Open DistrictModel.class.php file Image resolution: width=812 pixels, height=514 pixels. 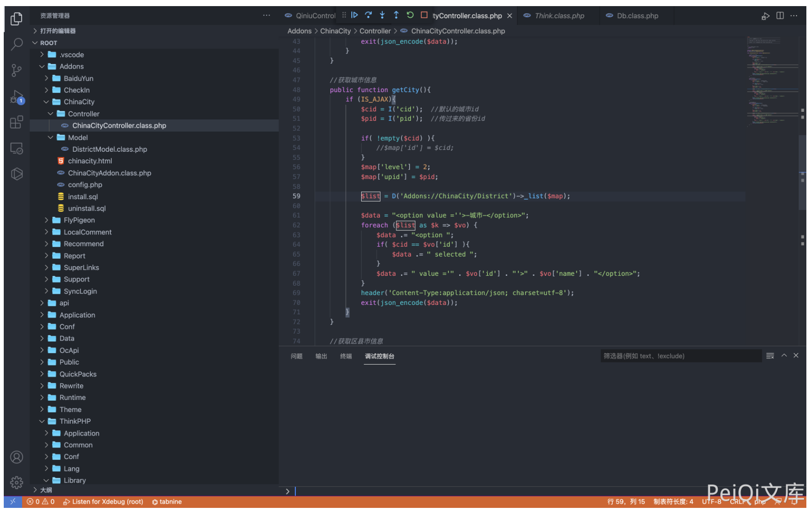(x=109, y=149)
